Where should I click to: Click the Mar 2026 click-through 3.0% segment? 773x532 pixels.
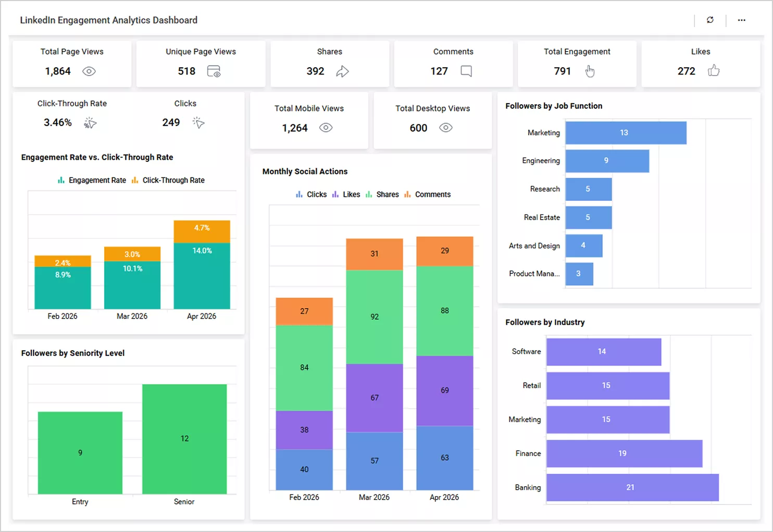132,254
